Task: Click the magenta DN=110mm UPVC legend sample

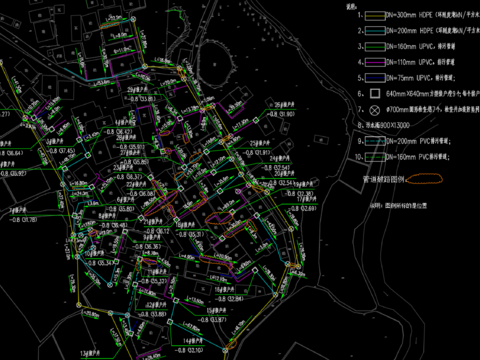Action: [375, 62]
